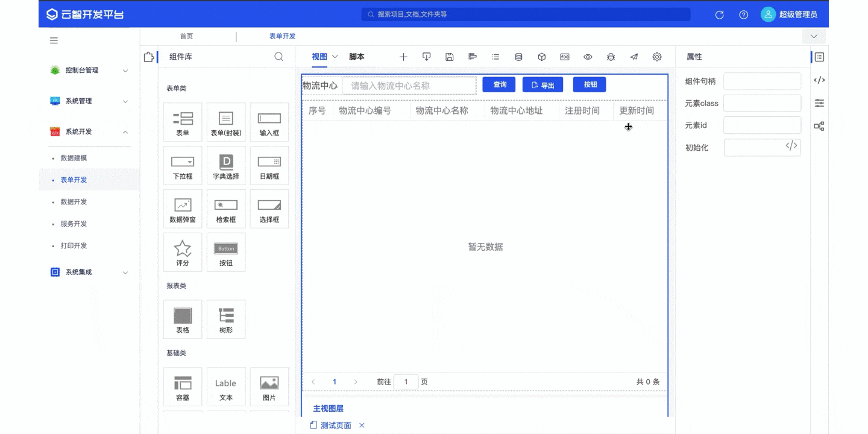Viewport: 868px width, 434px height.
Task: Save the form with the floppy icon
Action: pos(449,57)
